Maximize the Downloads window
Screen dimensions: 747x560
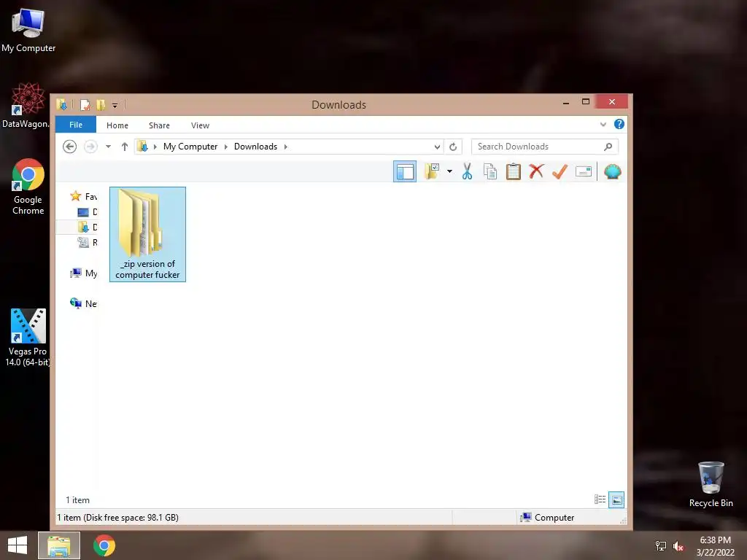tap(586, 101)
